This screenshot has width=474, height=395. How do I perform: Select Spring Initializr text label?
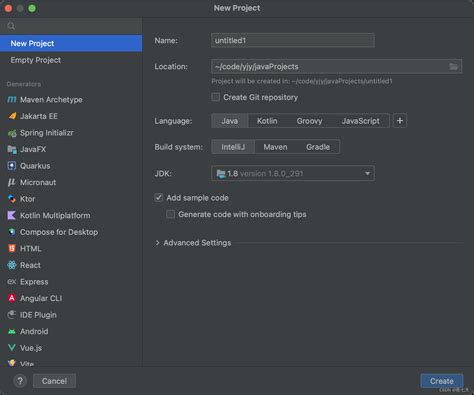[x=47, y=133]
